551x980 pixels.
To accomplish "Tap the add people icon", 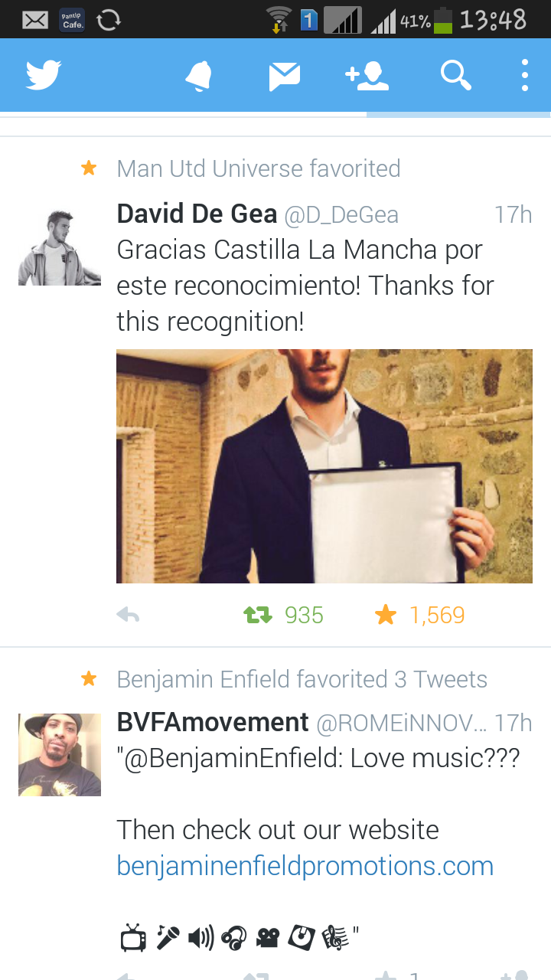I will coord(367,76).
